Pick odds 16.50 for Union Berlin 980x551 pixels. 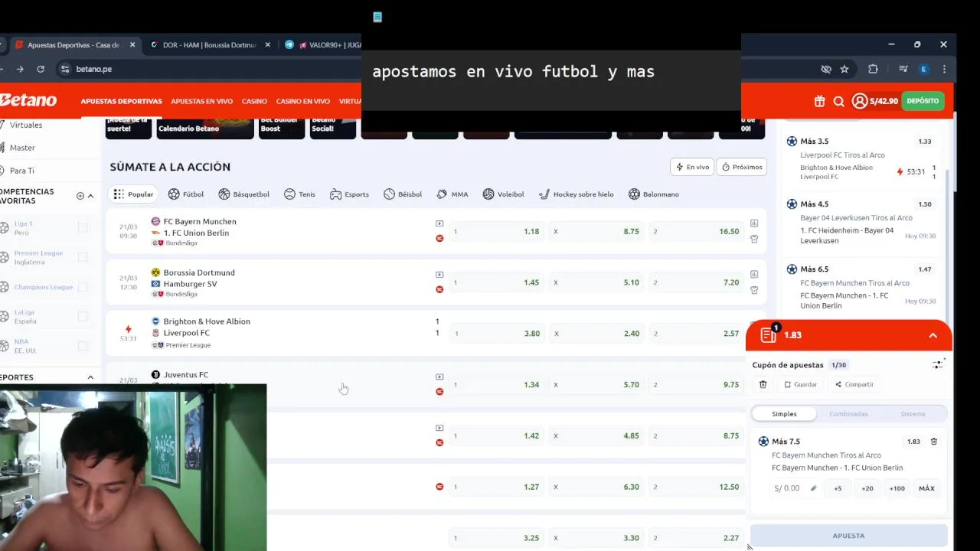[697, 231]
